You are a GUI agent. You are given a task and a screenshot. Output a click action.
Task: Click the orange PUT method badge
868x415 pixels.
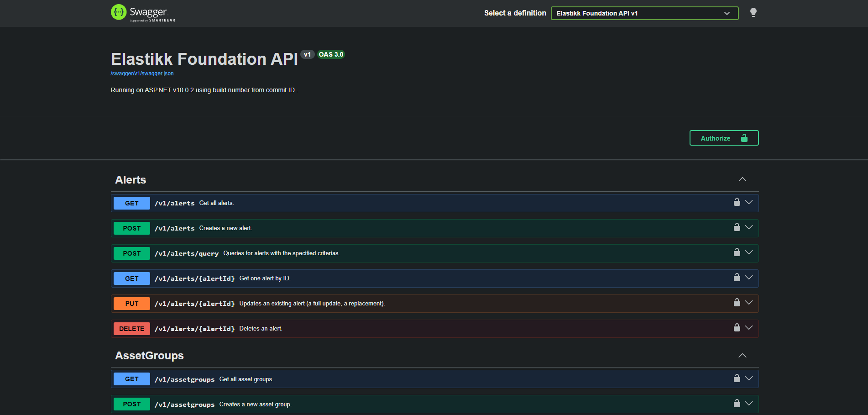click(131, 304)
